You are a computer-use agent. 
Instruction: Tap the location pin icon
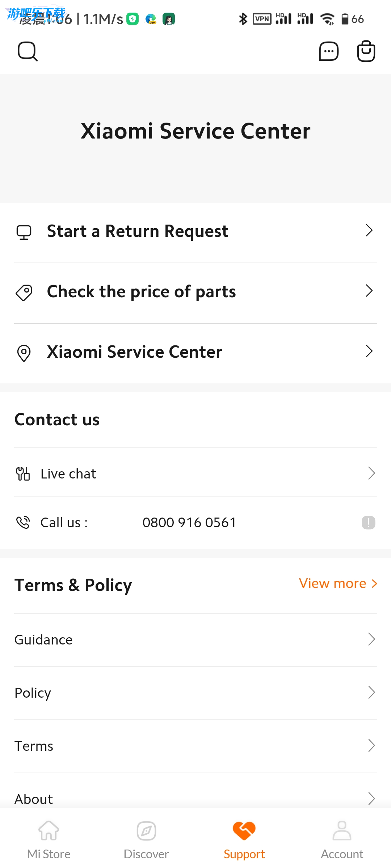click(24, 353)
